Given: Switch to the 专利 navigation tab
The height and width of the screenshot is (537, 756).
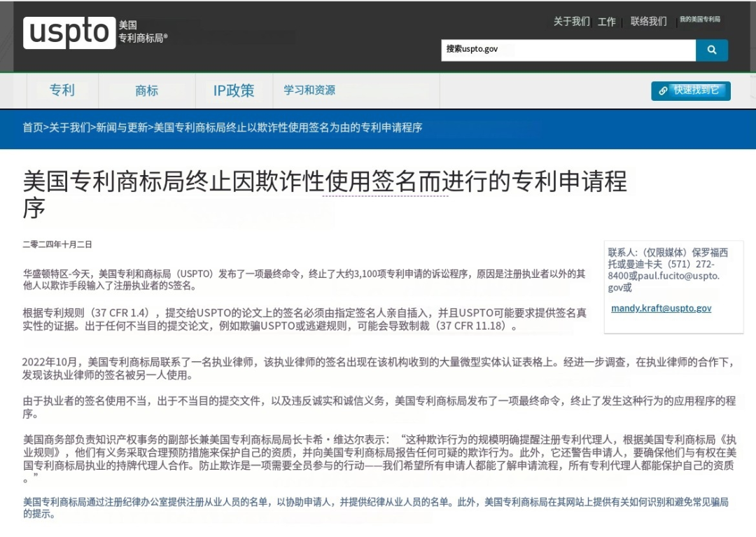Looking at the screenshot, I should coord(60,90).
